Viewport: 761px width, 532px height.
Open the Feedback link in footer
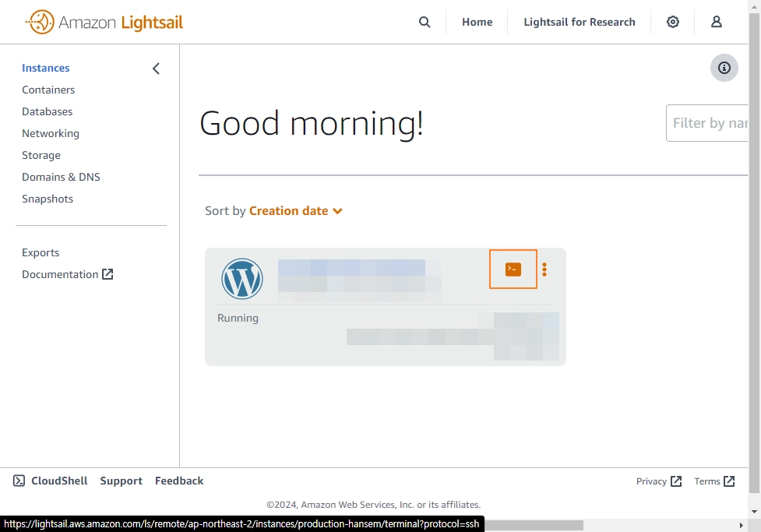(x=179, y=481)
